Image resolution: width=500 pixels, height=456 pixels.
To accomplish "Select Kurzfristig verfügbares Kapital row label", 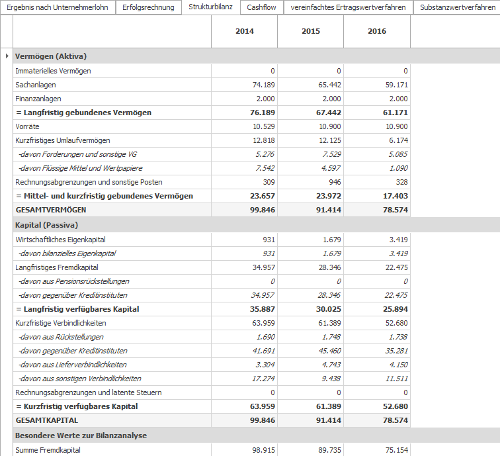I will [77, 407].
